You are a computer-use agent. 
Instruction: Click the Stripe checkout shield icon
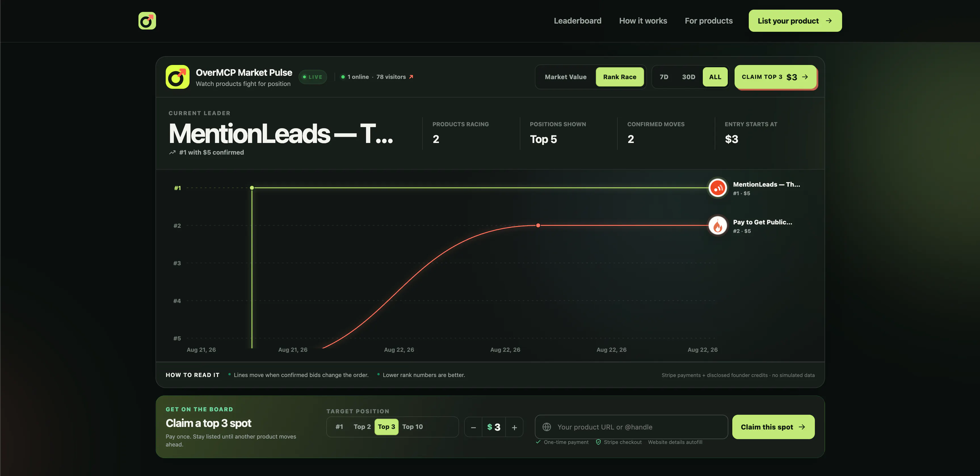click(598, 442)
